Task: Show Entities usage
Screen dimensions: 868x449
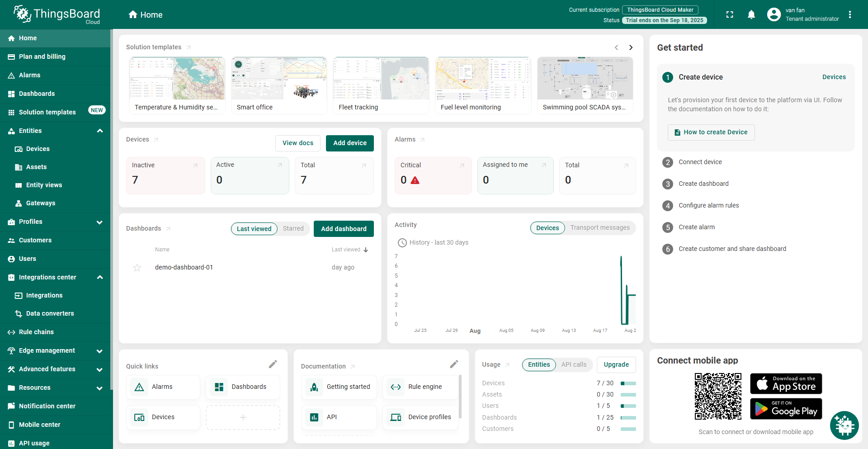Action: pyautogui.click(x=539, y=365)
